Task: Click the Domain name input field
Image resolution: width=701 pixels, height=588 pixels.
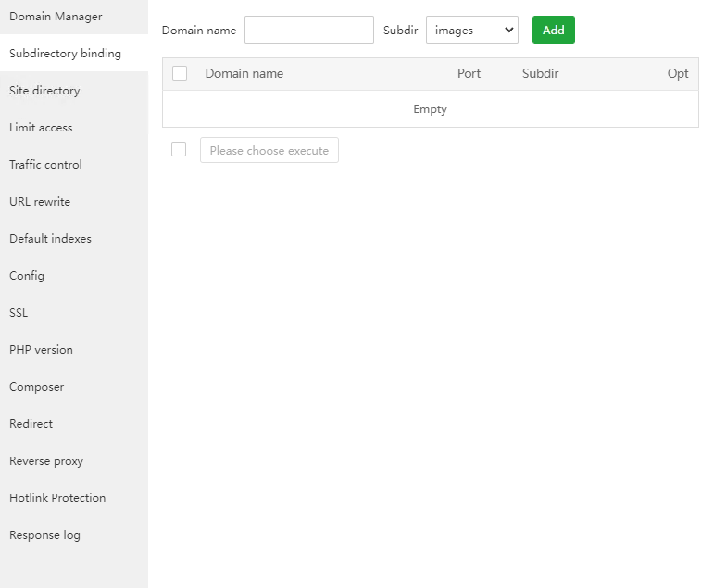Action: (x=308, y=30)
